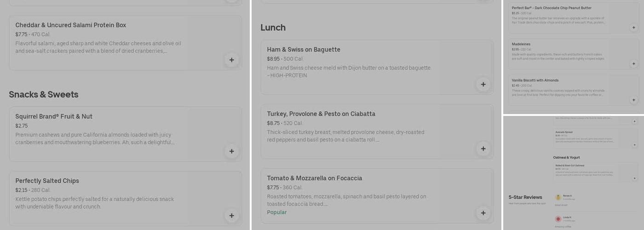Viewport: 644px width, 230px height.
Task: Add Ham & Swiss on Baguette
Action: [483, 84]
